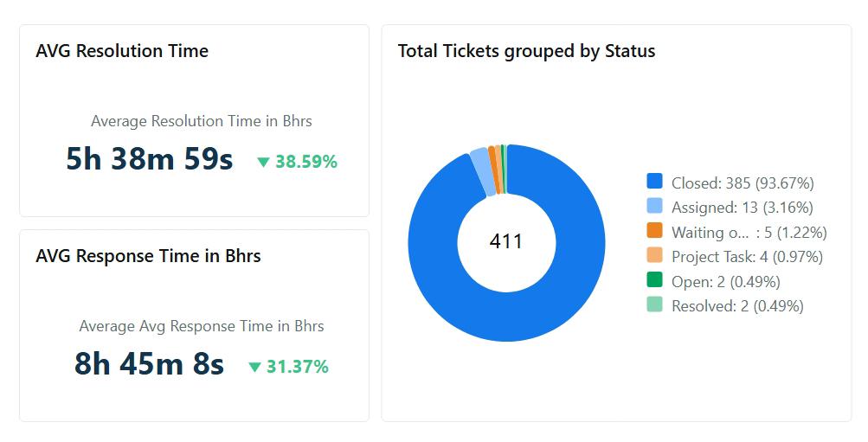This screenshot has height=442, width=868.
Task: Click the Total Tickets grouped by Status title
Action: (x=526, y=51)
